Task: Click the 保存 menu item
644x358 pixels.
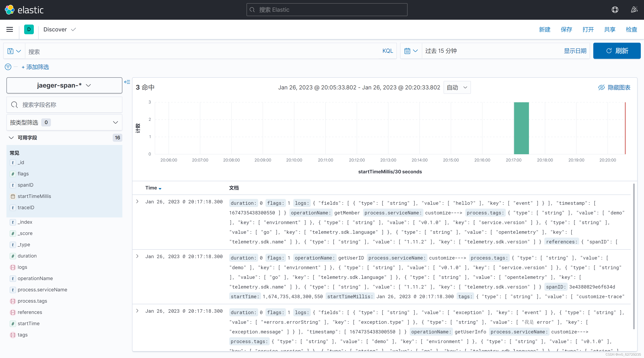Action: [x=566, y=30]
